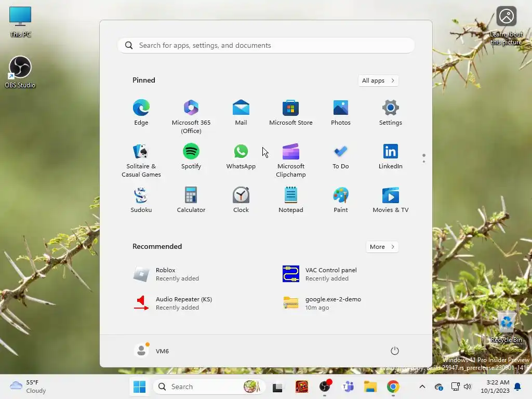Open OBS Studio from taskbar

[325, 387]
